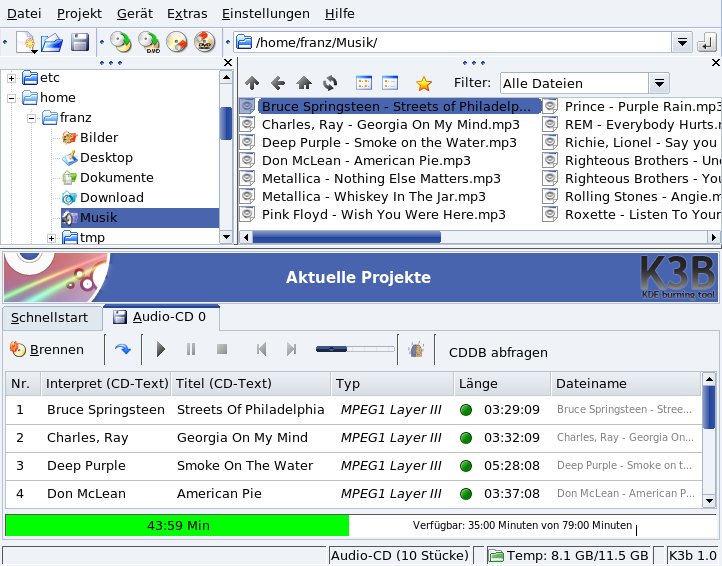Image resolution: width=722 pixels, height=566 pixels.
Task: Click the Brennen burn button
Action: [47, 350]
